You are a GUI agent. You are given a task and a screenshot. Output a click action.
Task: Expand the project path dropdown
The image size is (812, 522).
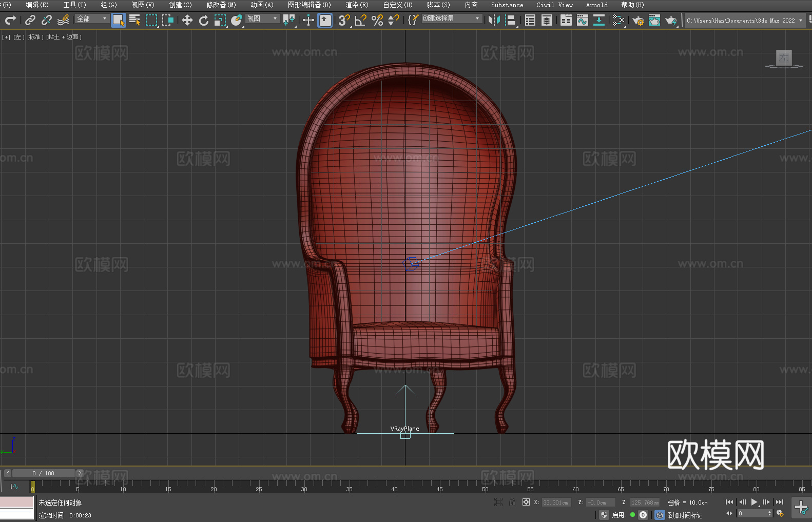click(800, 21)
